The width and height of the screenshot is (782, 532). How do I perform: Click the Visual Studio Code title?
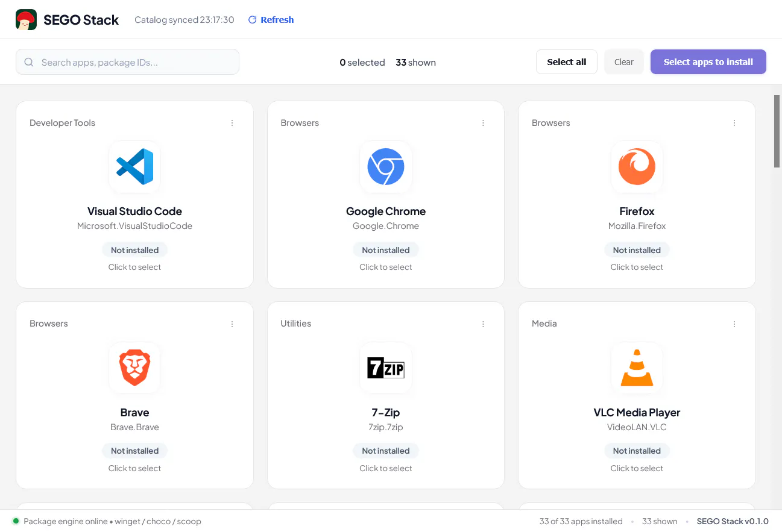[134, 211]
